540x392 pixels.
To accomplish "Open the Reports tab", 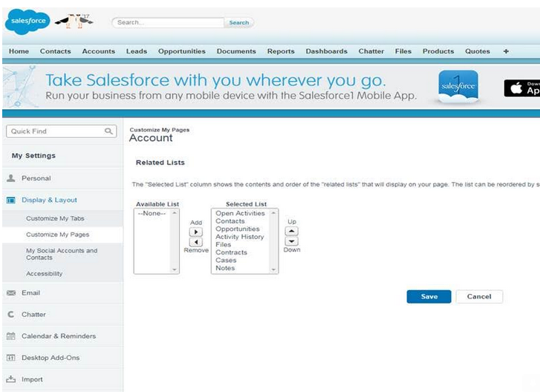I will 281,51.
